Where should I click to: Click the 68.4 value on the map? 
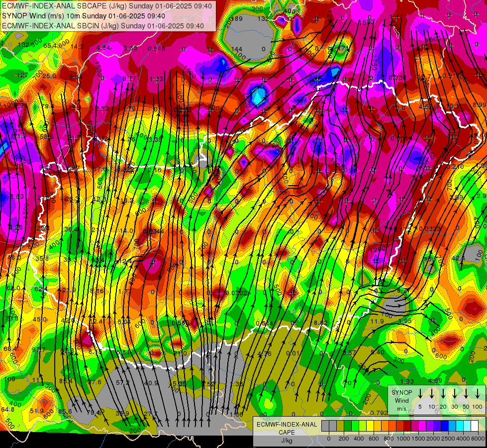(10, 349)
